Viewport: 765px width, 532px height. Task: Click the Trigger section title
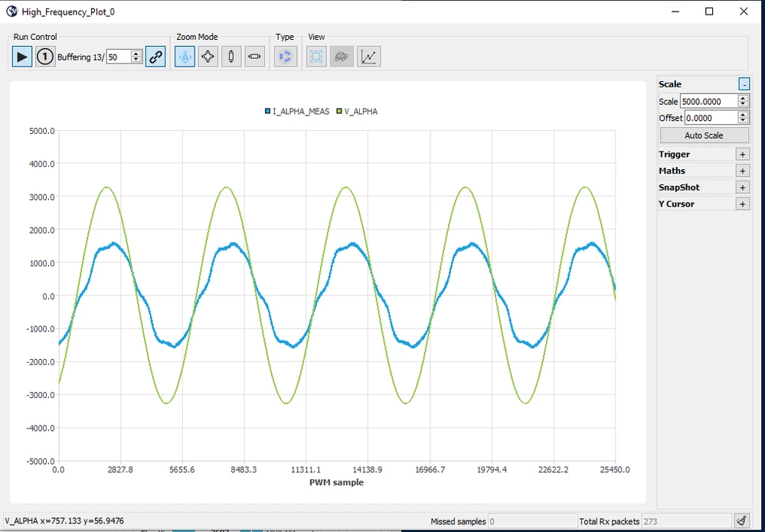pyautogui.click(x=674, y=155)
